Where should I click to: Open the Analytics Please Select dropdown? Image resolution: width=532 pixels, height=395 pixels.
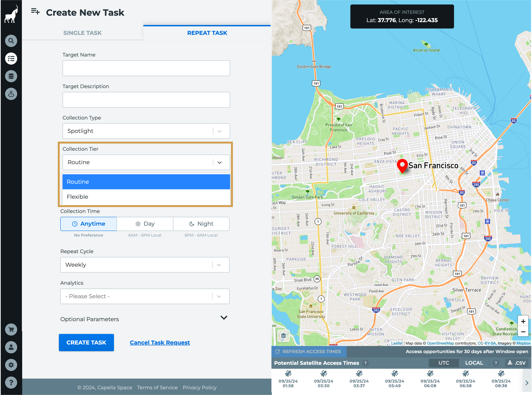pyautogui.click(x=145, y=297)
